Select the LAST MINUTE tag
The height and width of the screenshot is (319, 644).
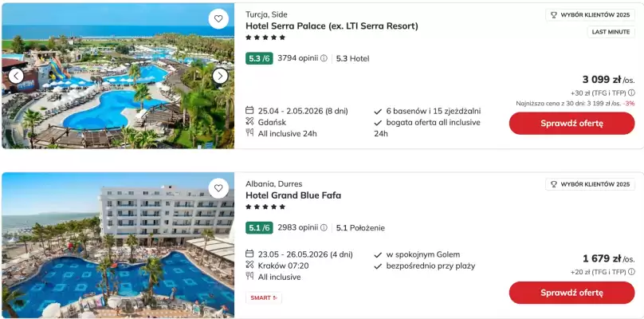(611, 32)
